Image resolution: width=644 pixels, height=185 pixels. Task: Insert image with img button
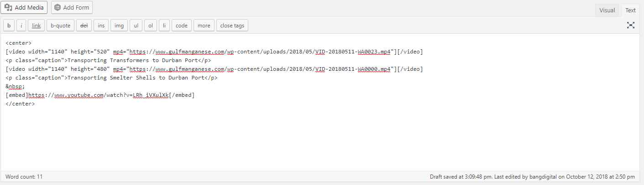pos(119,26)
